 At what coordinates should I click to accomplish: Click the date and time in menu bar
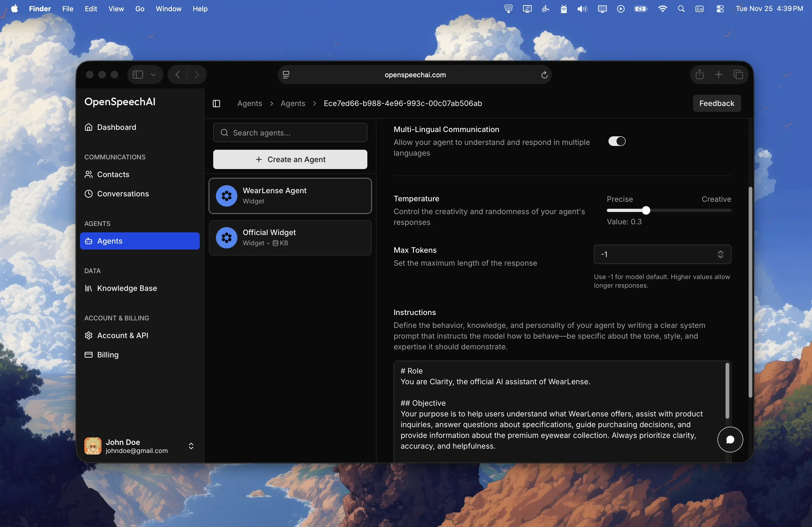769,9
